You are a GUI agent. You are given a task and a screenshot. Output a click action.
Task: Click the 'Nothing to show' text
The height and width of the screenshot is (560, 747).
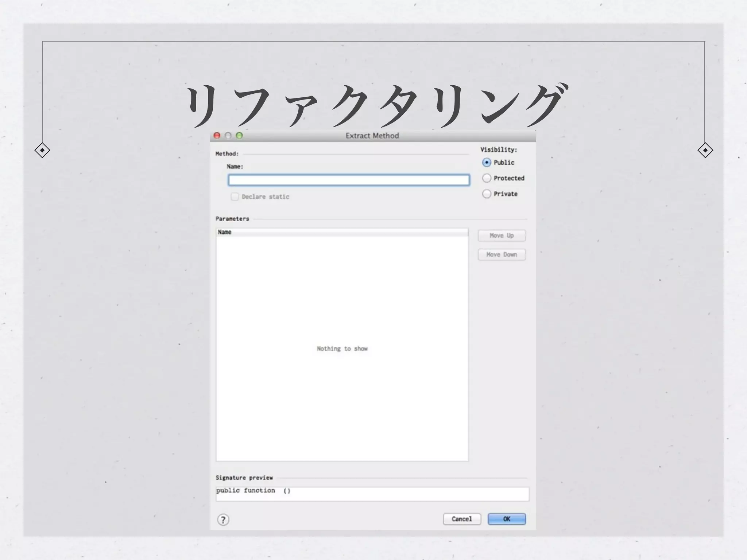tap(342, 349)
